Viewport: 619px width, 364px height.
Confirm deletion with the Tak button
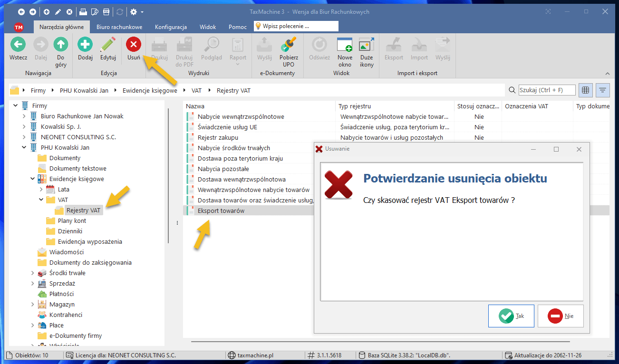511,316
